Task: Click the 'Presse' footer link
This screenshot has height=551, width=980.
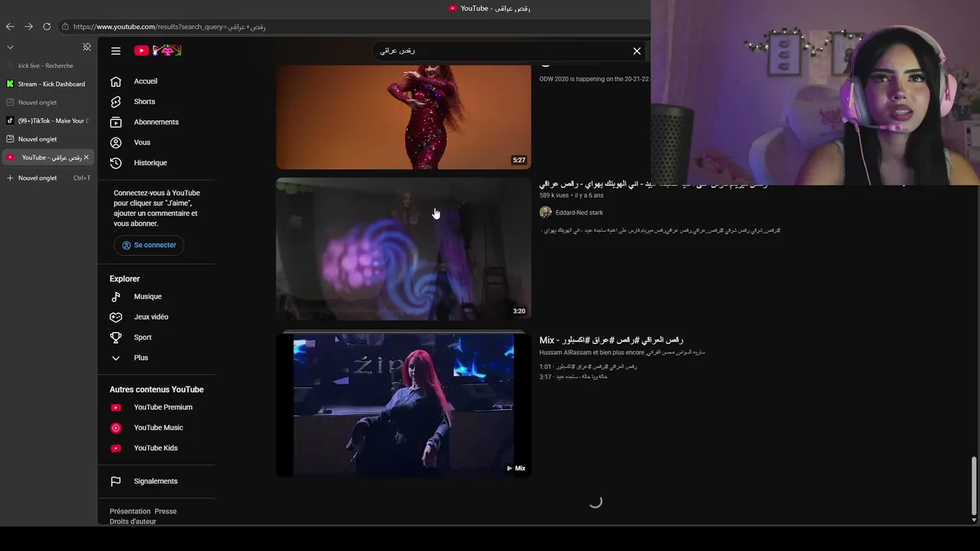Action: click(165, 511)
